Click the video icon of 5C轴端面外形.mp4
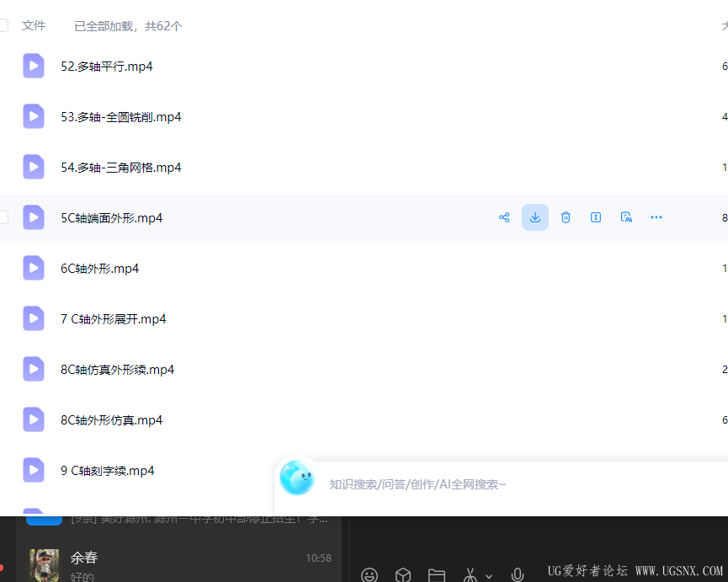728x582 pixels. (x=34, y=217)
